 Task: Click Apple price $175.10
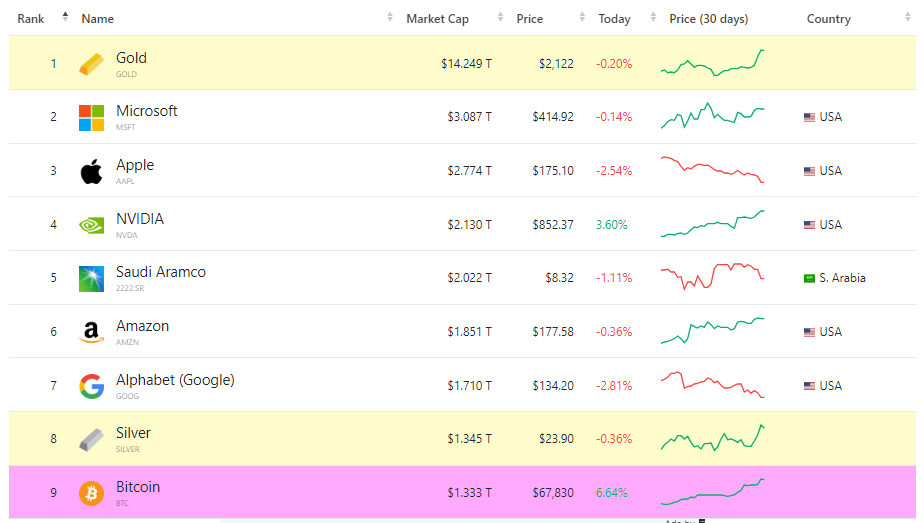point(553,171)
